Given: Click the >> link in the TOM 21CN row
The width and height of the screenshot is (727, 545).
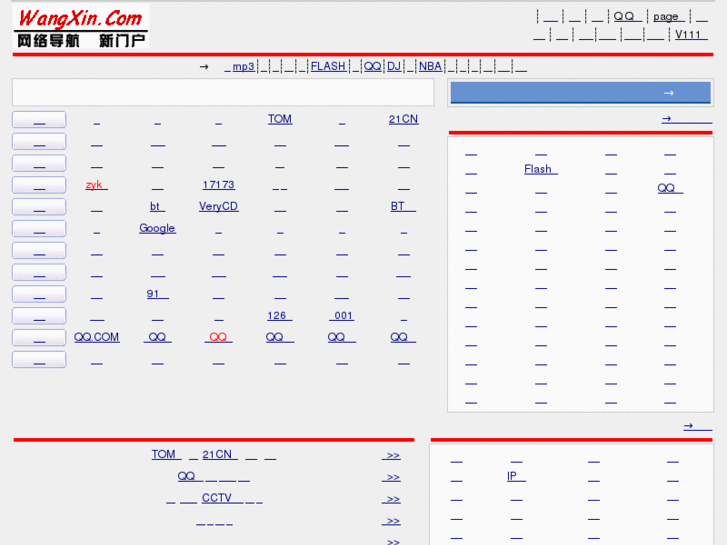Looking at the screenshot, I should (391, 455).
